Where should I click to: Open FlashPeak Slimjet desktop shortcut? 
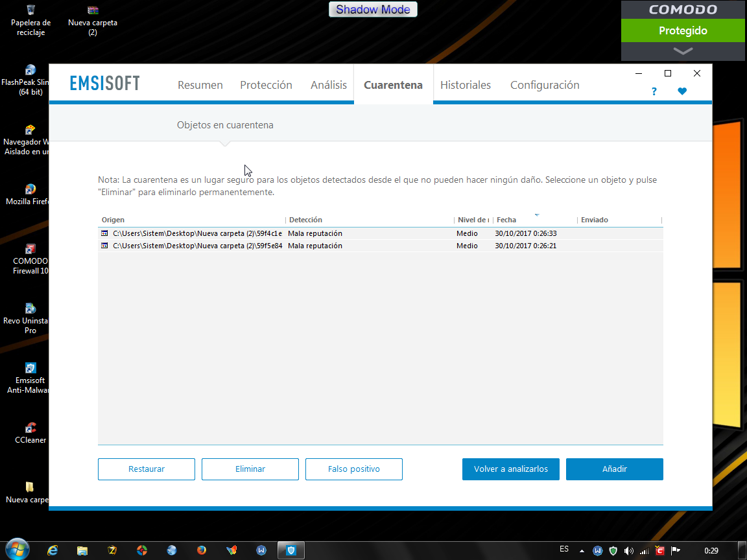(26, 80)
